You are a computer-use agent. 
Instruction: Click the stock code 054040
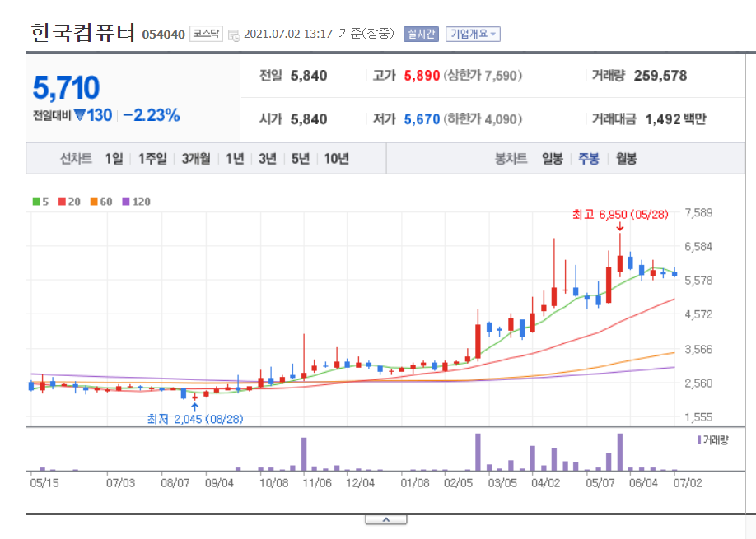coord(163,35)
